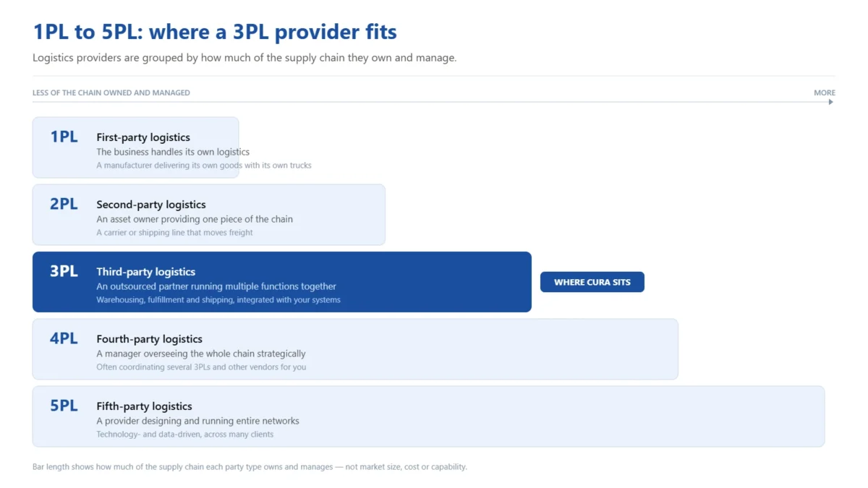Image resolution: width=868 pixels, height=488 pixels.
Task: Click the "LESS OF THE CHAIN OWNED AND MANAGED" label
Action: click(111, 93)
